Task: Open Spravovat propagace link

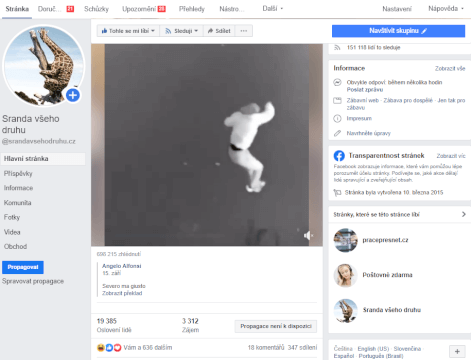Action: [33, 281]
